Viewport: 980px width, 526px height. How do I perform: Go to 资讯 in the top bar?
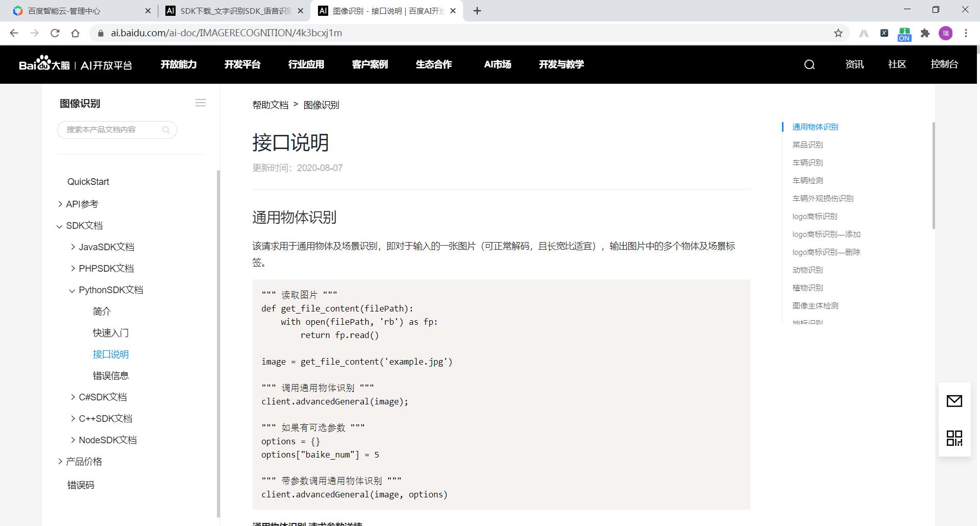point(854,64)
